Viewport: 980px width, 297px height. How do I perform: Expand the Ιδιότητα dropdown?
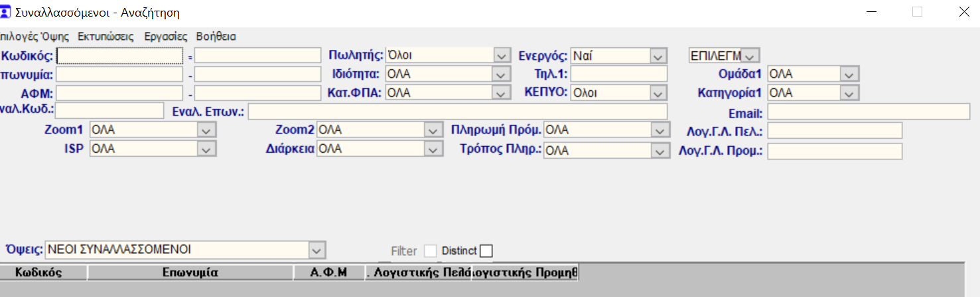point(502,74)
